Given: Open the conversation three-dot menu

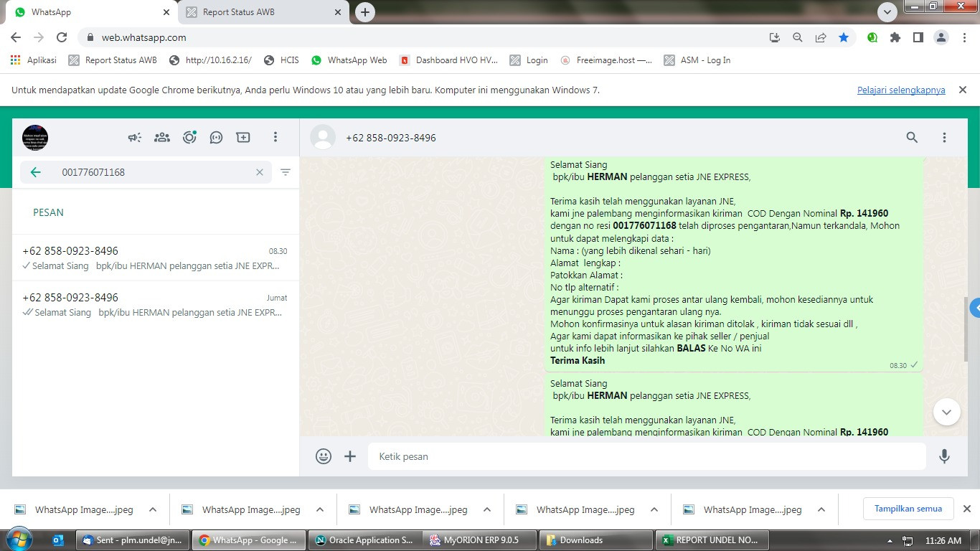Looking at the screenshot, I should (x=944, y=138).
